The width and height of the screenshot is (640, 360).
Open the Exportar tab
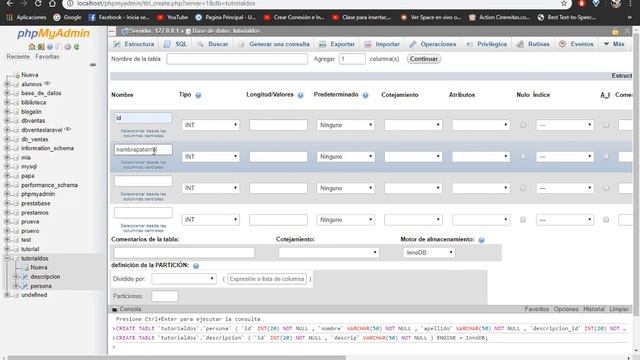[337, 44]
